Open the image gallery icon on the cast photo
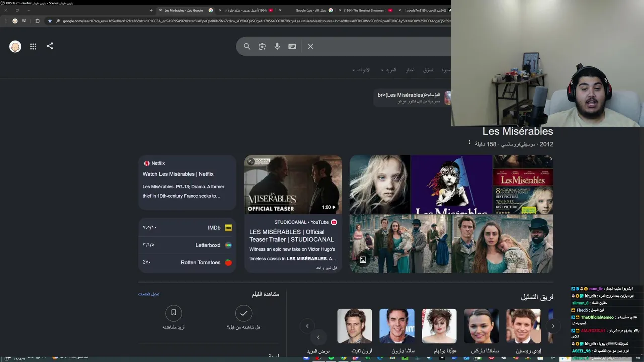Image resolution: width=644 pixels, height=362 pixels. tap(363, 260)
